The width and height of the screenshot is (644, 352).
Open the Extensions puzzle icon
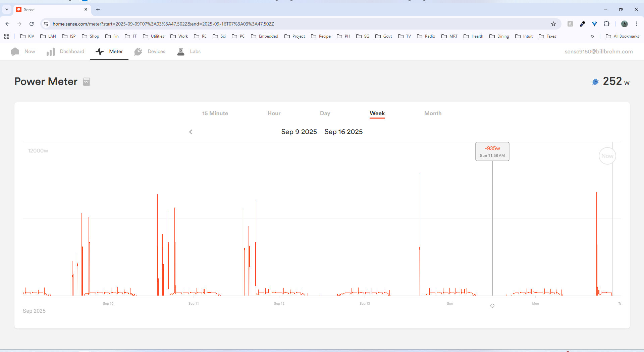point(606,24)
